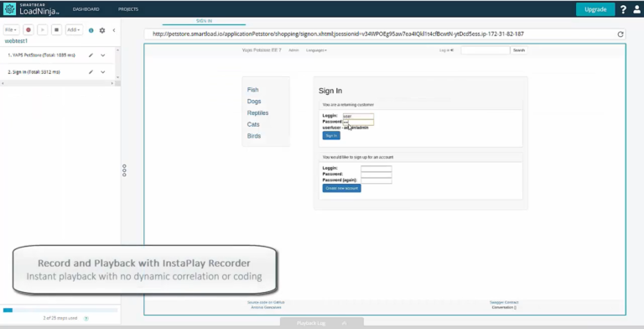This screenshot has width=644, height=329.
Task: Click the LoadNinja logo icon
Action: (x=9, y=8)
